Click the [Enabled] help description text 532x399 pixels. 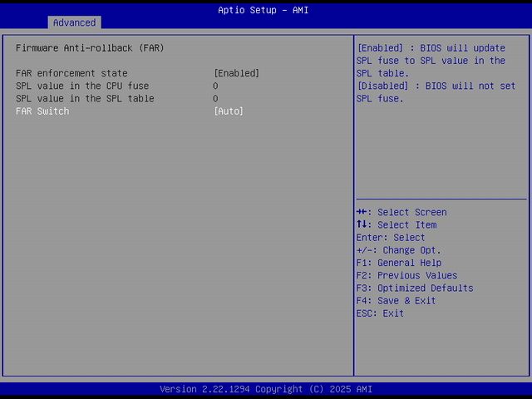click(431, 61)
